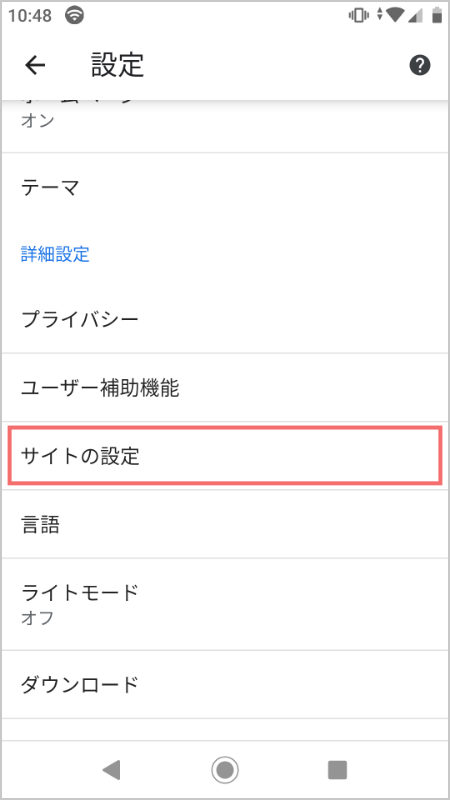Viewport: 450px width, 800px height.
Task: Tap the cellular signal strength icon
Action: (416, 16)
